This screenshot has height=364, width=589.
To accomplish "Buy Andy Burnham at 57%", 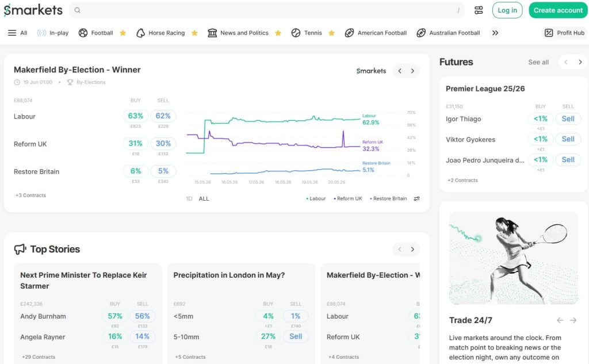I will (x=115, y=316).
